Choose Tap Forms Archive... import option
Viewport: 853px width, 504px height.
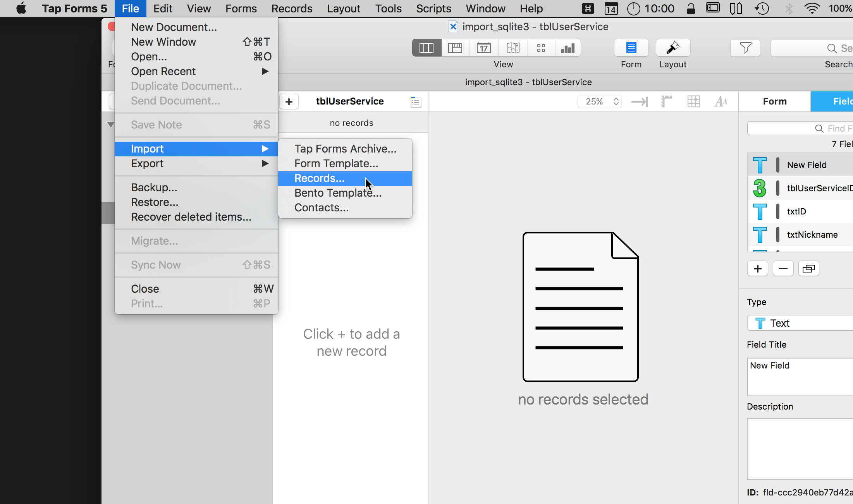[345, 149]
